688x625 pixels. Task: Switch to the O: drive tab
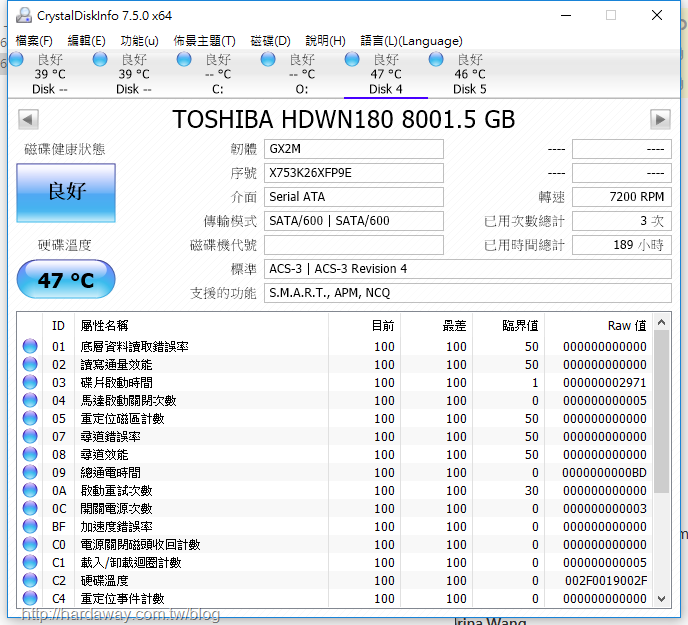click(302, 74)
